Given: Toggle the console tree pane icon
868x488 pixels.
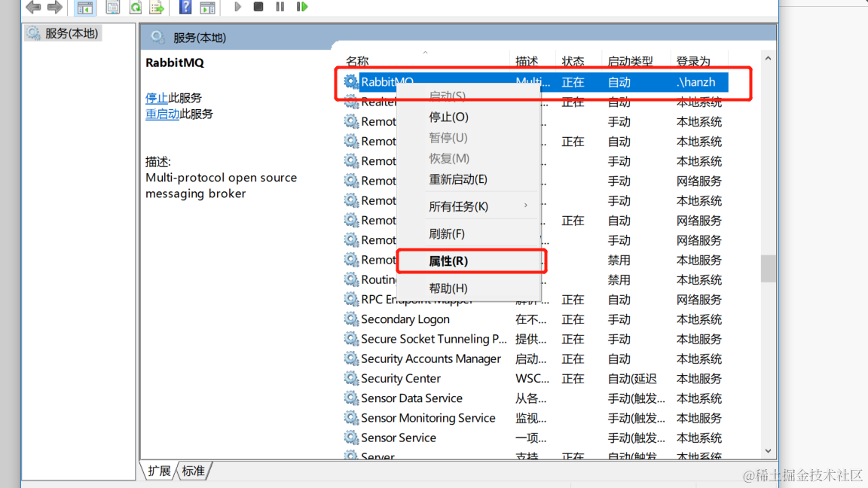Looking at the screenshot, I should coord(84,8).
